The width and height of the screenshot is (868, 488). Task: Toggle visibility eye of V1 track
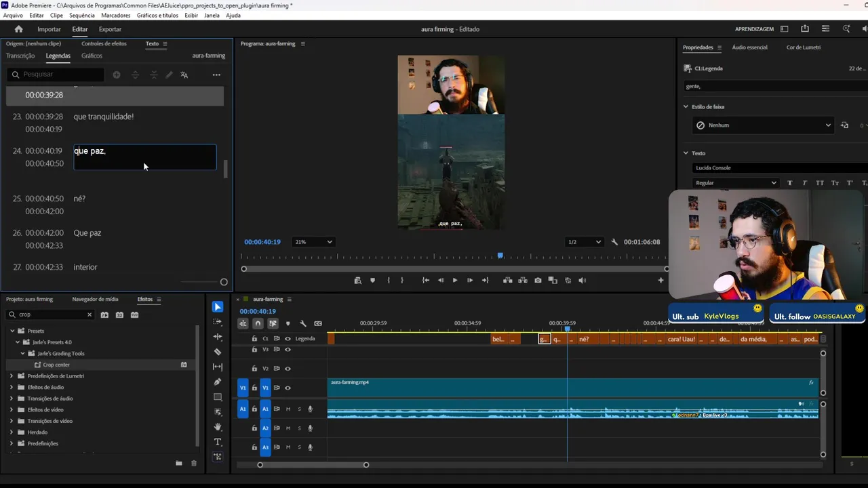coord(288,388)
